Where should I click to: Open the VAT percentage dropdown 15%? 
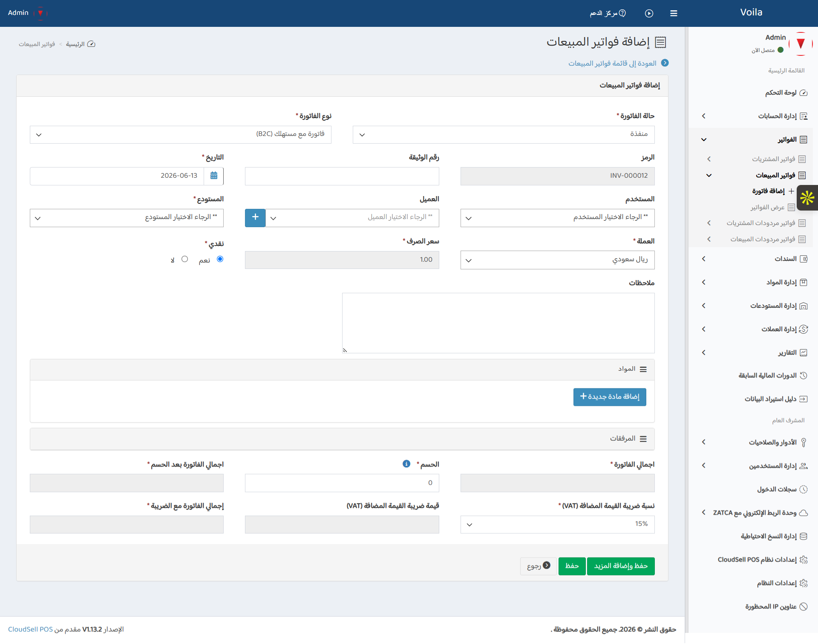pyautogui.click(x=557, y=524)
